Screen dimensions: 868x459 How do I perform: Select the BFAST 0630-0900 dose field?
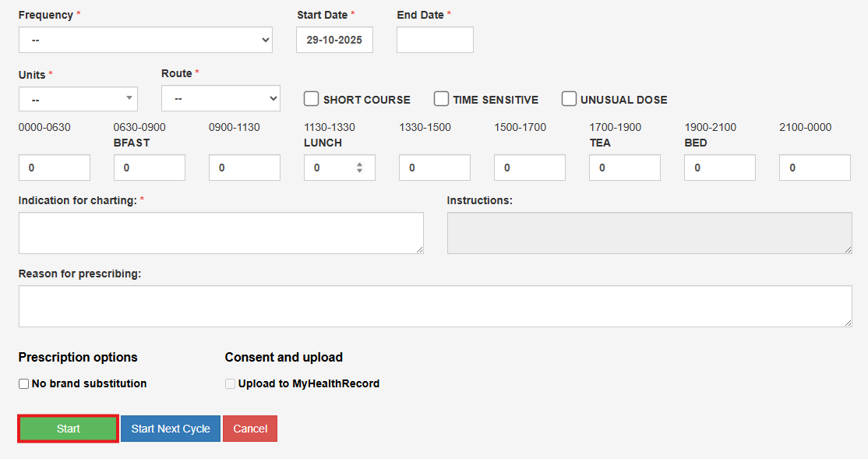coord(150,168)
